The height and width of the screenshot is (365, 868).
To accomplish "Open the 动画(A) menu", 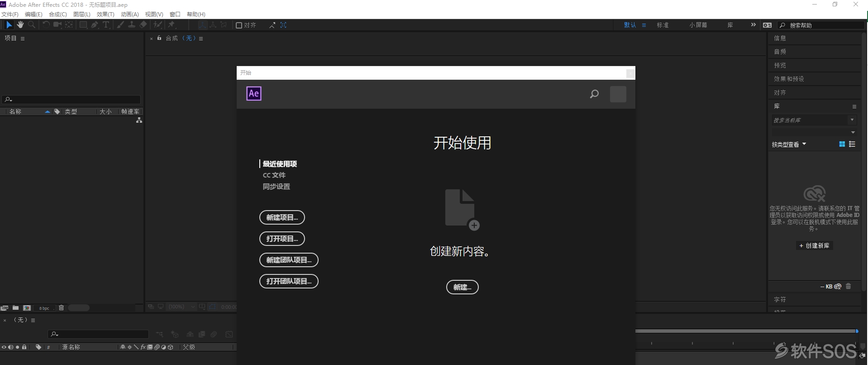I will (130, 14).
